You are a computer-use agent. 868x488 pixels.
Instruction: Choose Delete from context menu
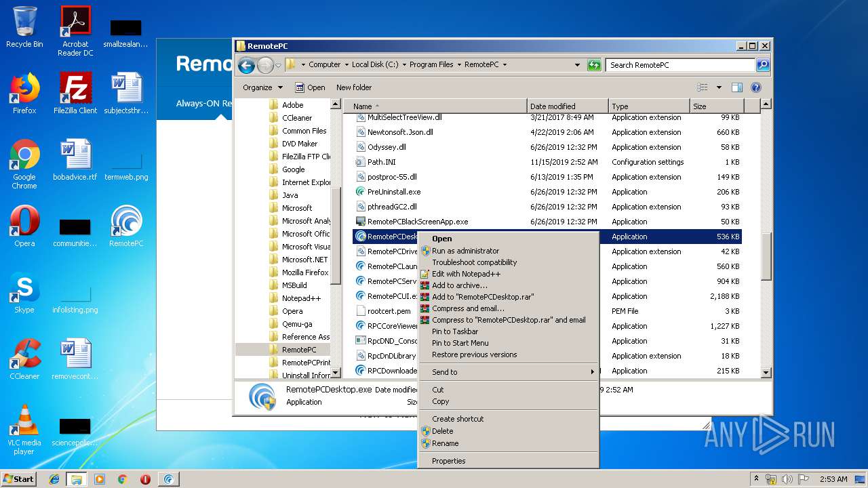[508, 431]
